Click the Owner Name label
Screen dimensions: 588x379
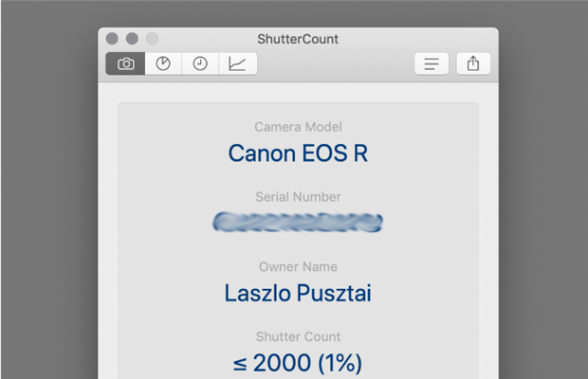[x=298, y=266]
